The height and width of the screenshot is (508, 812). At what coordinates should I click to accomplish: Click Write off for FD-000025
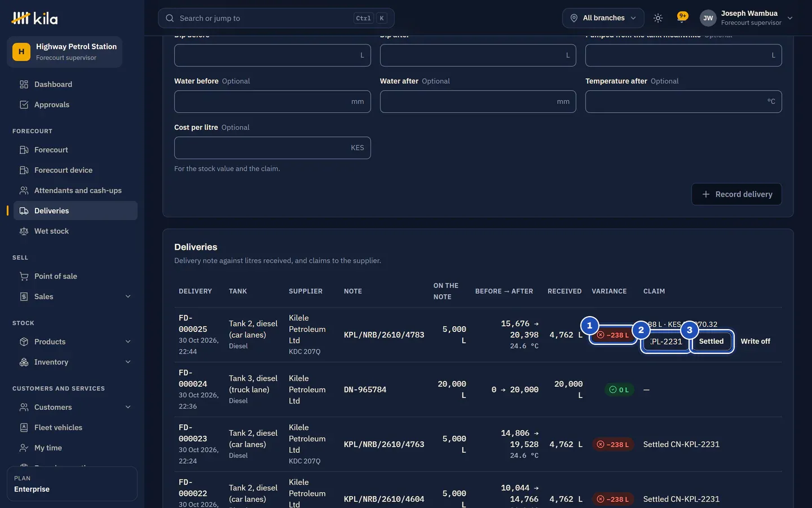pyautogui.click(x=755, y=341)
